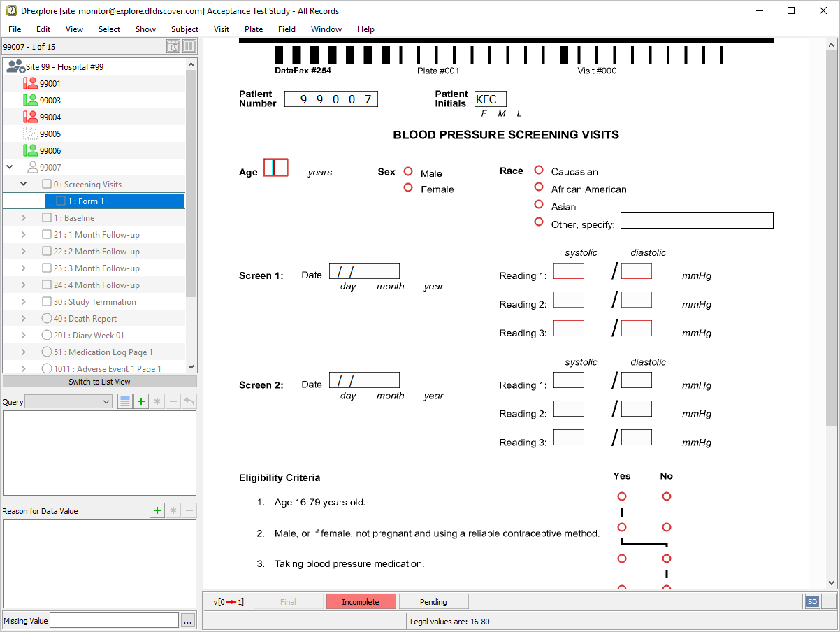Collapse the 0 : Screening Visits node
The image size is (840, 632).
click(x=24, y=185)
